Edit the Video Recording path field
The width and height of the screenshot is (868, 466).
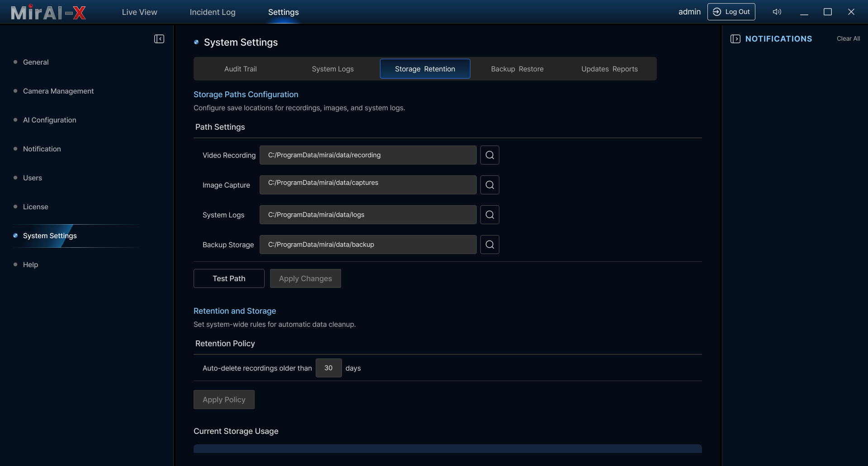(x=368, y=155)
